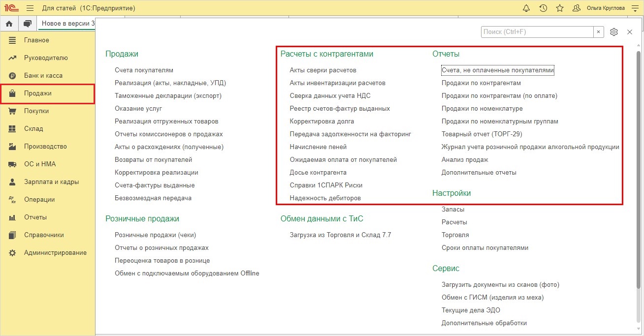The width and height of the screenshot is (644, 336).
Task: Open Отчеты о розничных продажах
Action: pos(161,248)
